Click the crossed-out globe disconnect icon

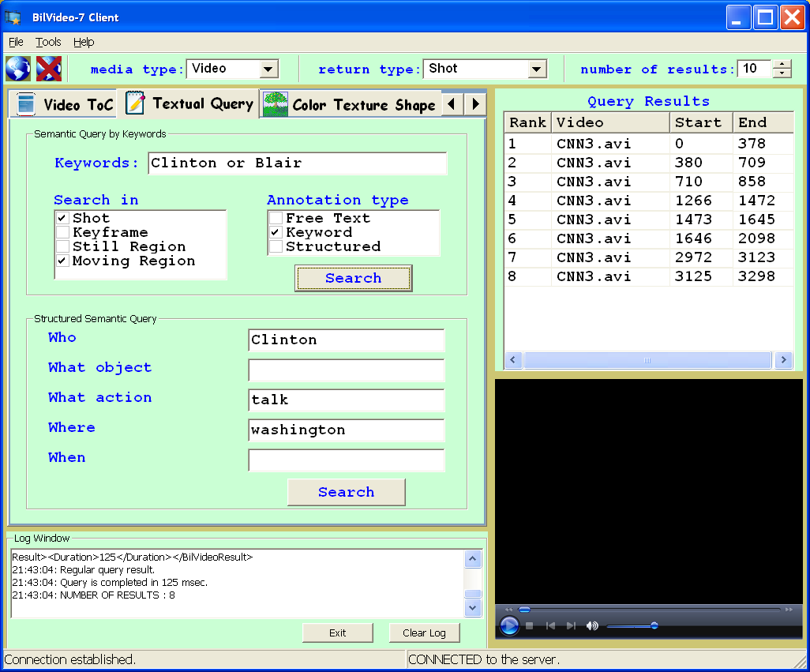pyautogui.click(x=48, y=69)
